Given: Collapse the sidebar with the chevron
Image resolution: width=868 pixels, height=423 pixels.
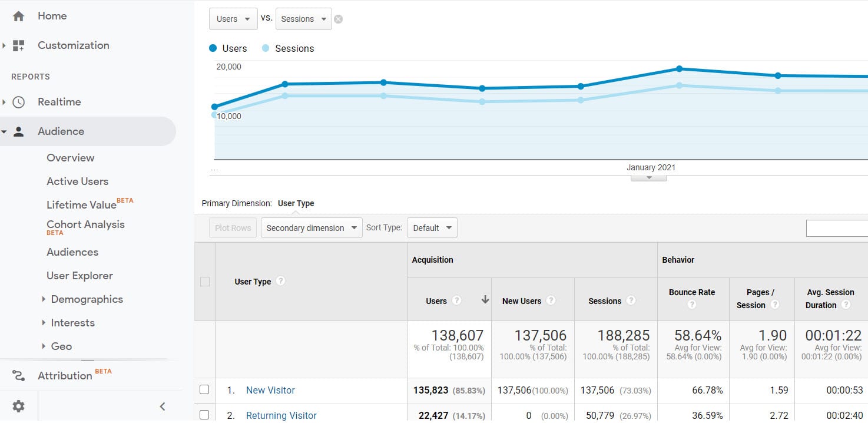Looking at the screenshot, I should click(x=163, y=406).
